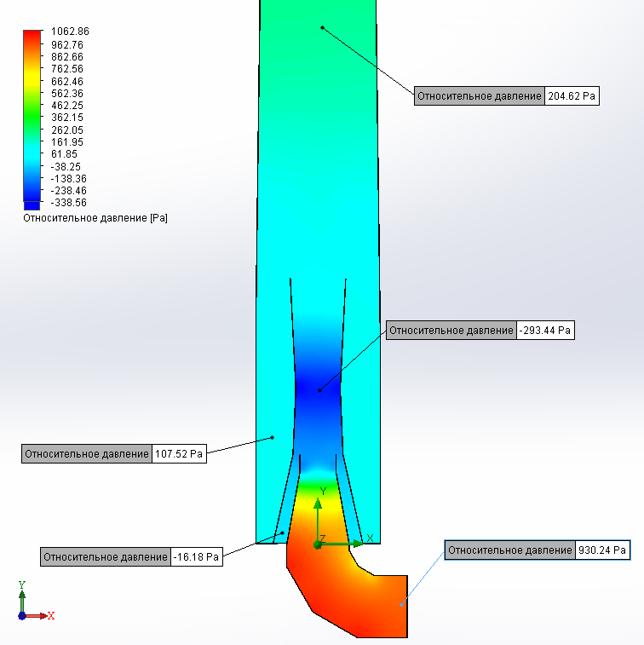Click the green Y arrow of model origin

pos(317,511)
